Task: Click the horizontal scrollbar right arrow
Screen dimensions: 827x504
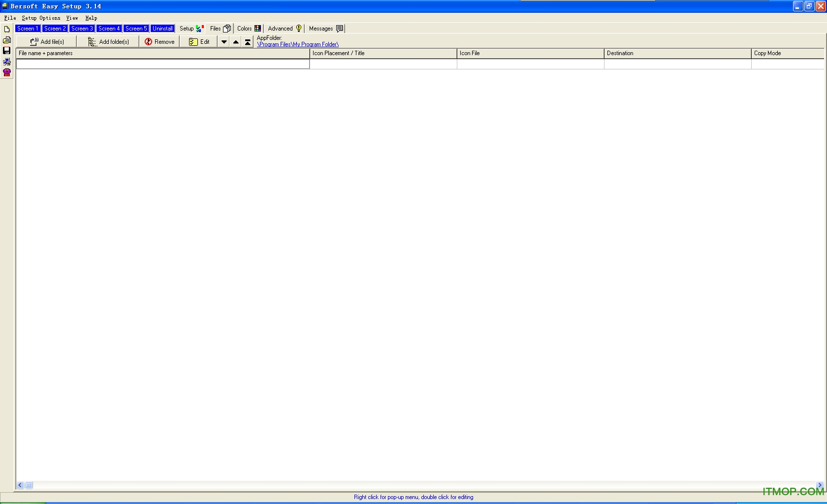Action: pyautogui.click(x=820, y=485)
